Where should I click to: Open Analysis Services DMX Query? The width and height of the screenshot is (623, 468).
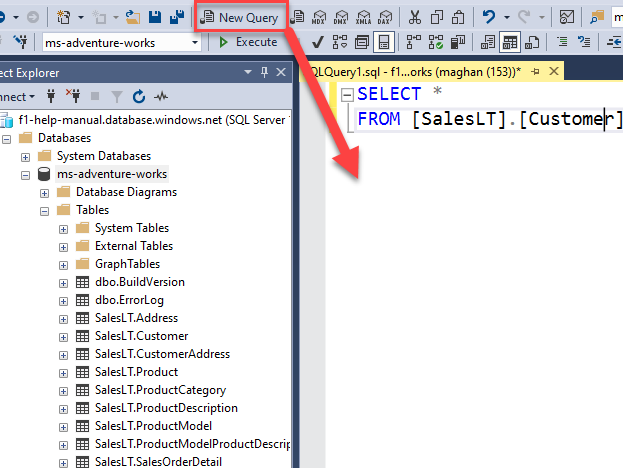pyautogui.click(x=341, y=17)
